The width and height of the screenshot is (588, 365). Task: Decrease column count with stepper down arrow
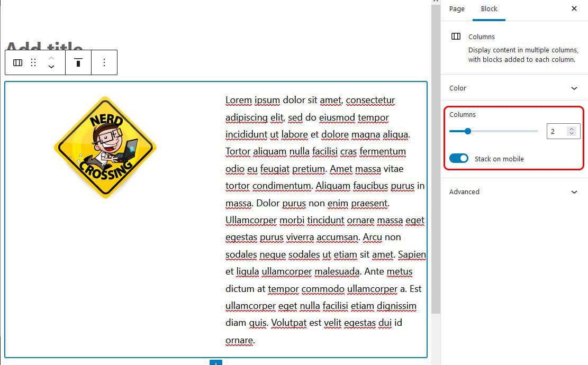click(x=572, y=134)
